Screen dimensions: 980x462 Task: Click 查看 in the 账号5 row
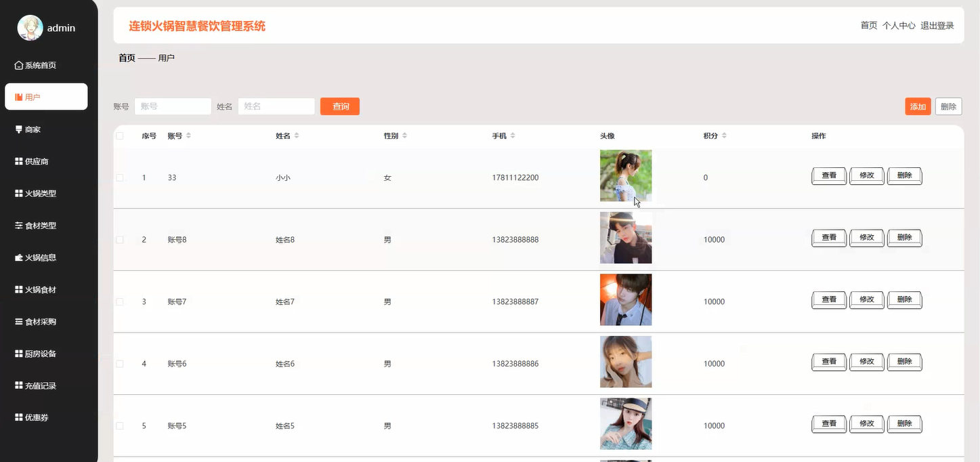click(829, 425)
